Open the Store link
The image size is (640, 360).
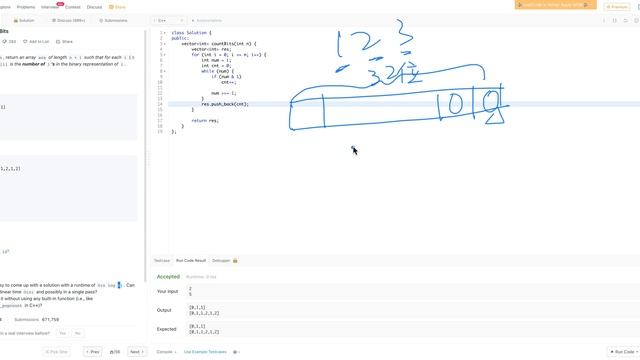(118, 7)
